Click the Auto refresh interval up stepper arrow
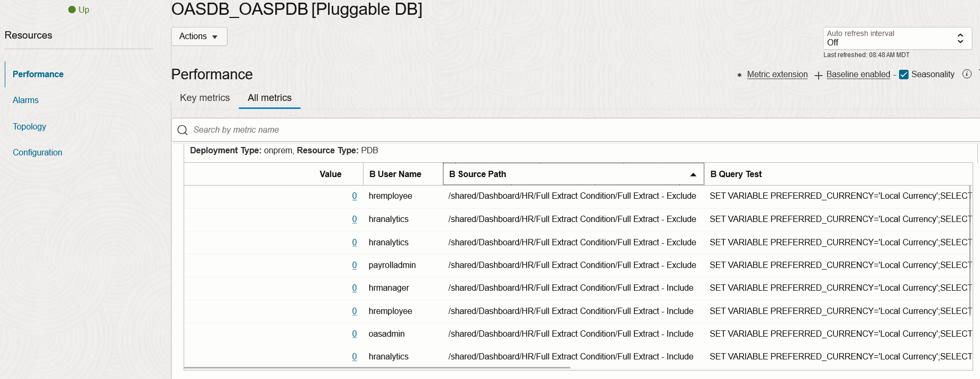Image resolution: width=980 pixels, height=379 pixels. [x=961, y=35]
